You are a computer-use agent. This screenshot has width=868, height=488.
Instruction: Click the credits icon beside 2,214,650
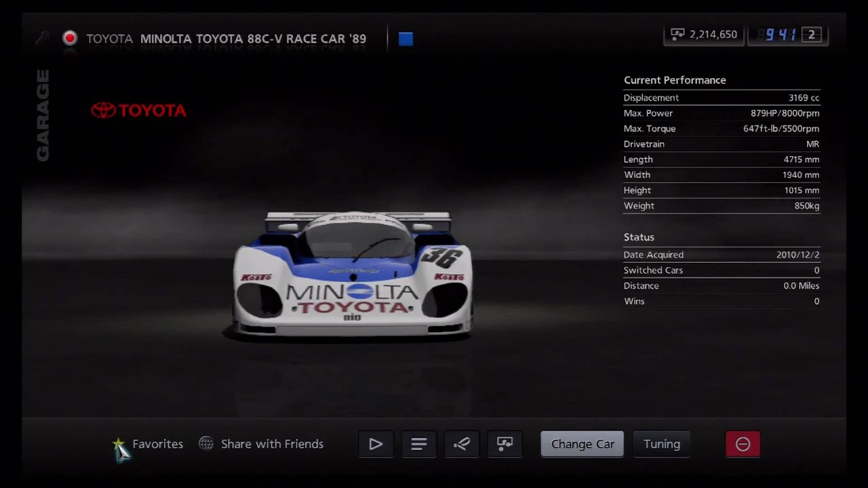pyautogui.click(x=677, y=34)
